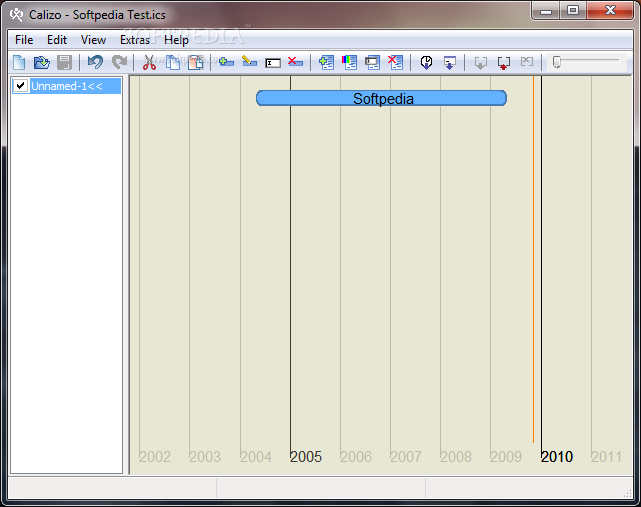Minimize the Calizo window
This screenshot has height=507, width=641.
(x=546, y=10)
